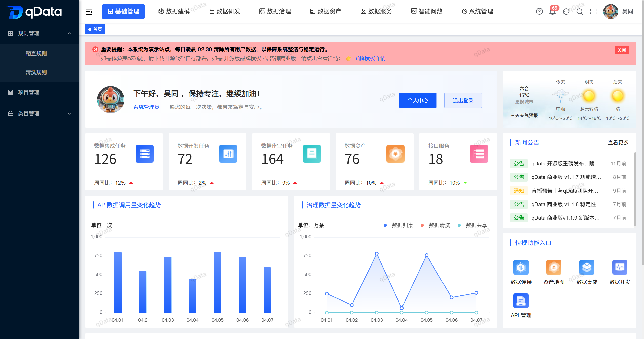This screenshot has width=644, height=339.
Task: Open the help question-mark icon
Action: (x=539, y=11)
